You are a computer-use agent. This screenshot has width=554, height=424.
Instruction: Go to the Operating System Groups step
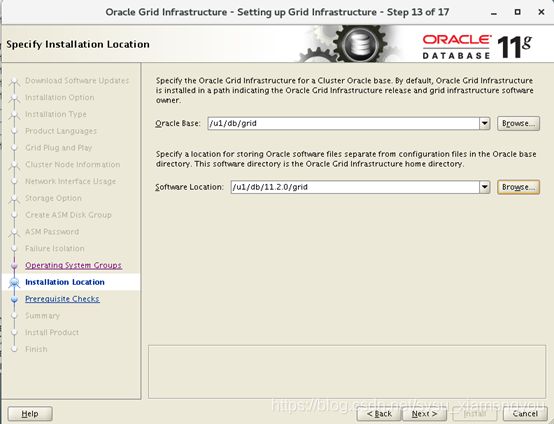(73, 265)
